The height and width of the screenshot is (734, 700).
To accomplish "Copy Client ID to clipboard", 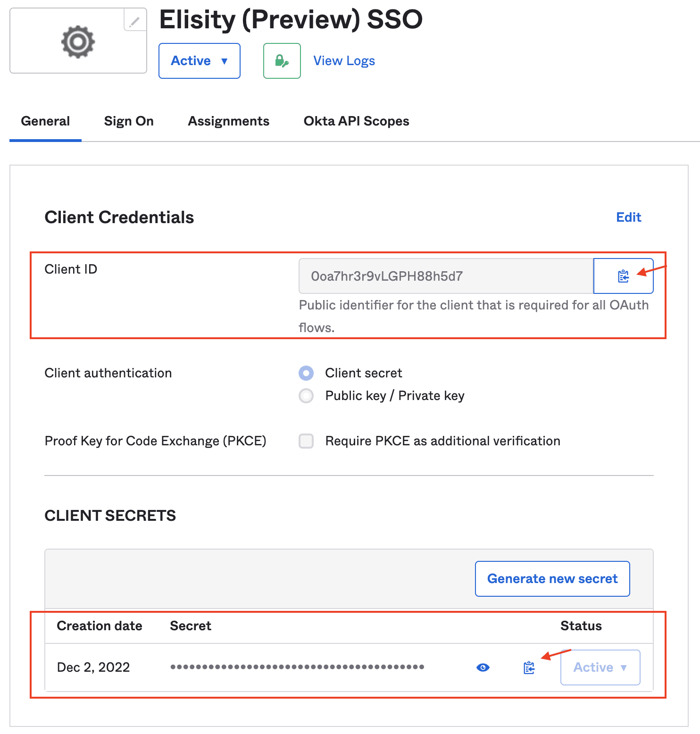I will coord(623,276).
